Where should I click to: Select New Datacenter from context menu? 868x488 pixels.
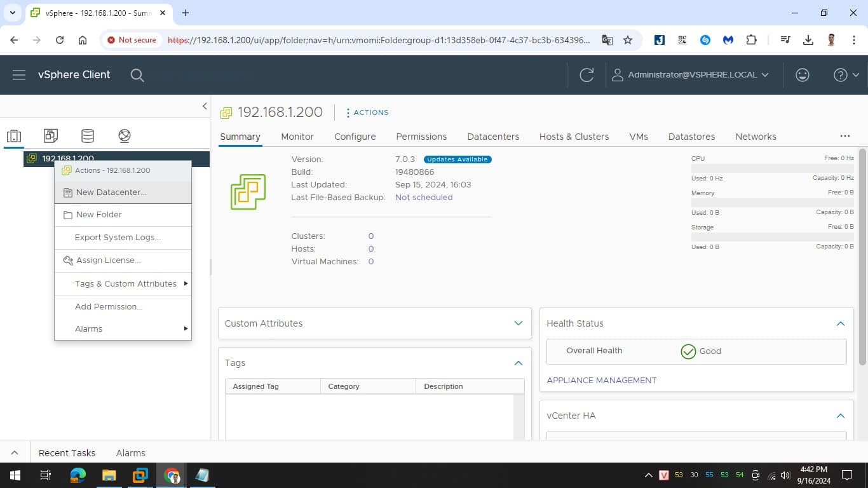click(123, 193)
